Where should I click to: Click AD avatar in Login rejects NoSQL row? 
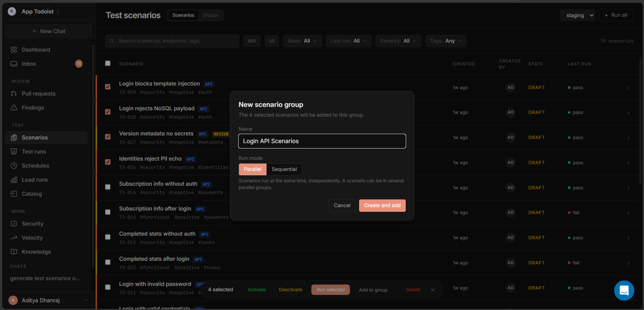511,112
